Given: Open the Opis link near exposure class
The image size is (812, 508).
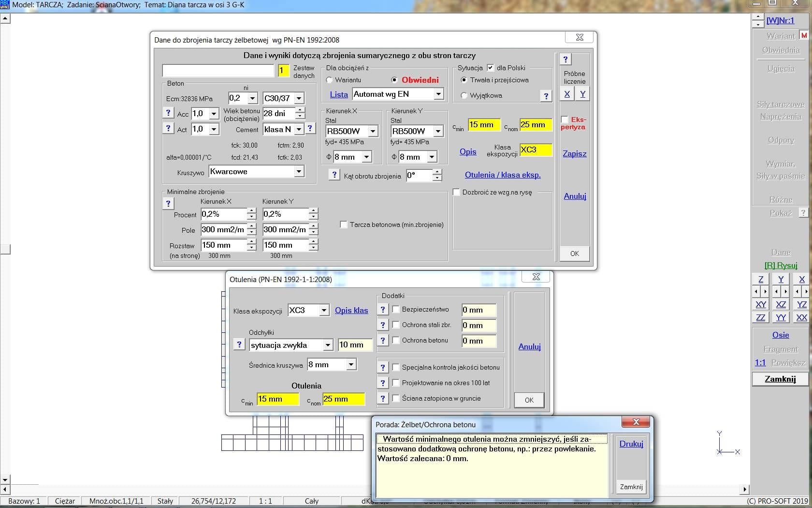Looking at the screenshot, I should coord(468,152).
